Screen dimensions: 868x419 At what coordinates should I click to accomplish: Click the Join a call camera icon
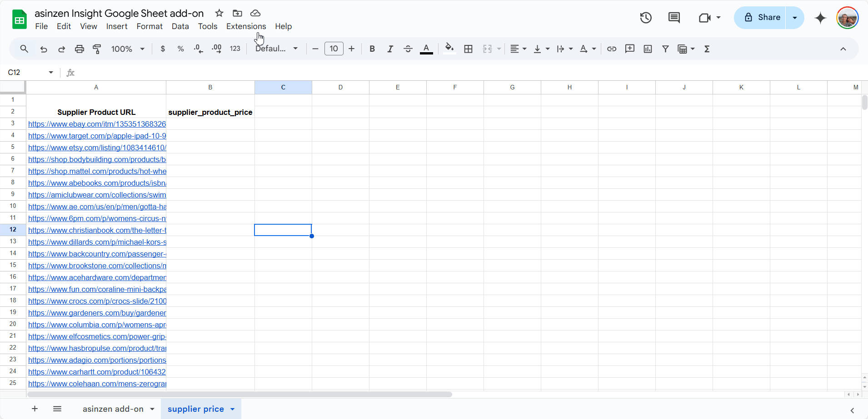[x=704, y=18]
